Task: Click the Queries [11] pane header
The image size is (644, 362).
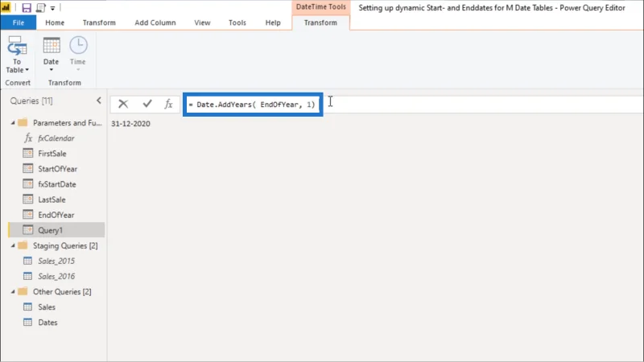Action: 31,101
